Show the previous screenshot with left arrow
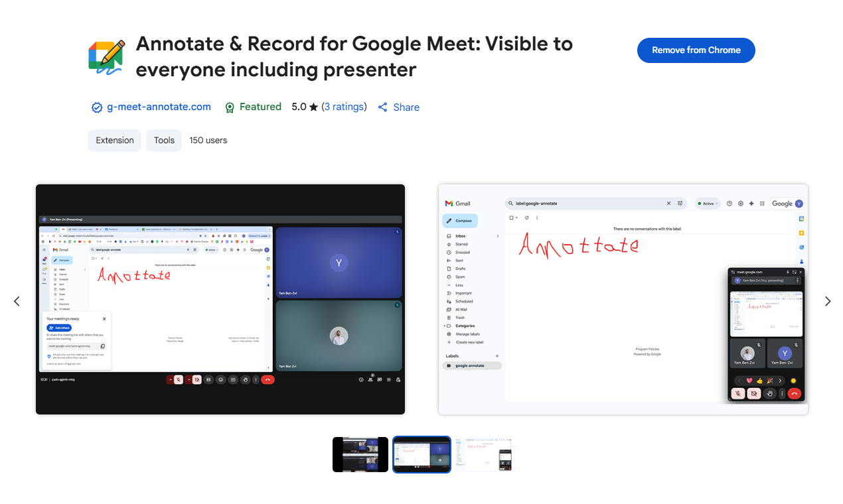Image resolution: width=843 pixels, height=504 pixels. tap(17, 301)
